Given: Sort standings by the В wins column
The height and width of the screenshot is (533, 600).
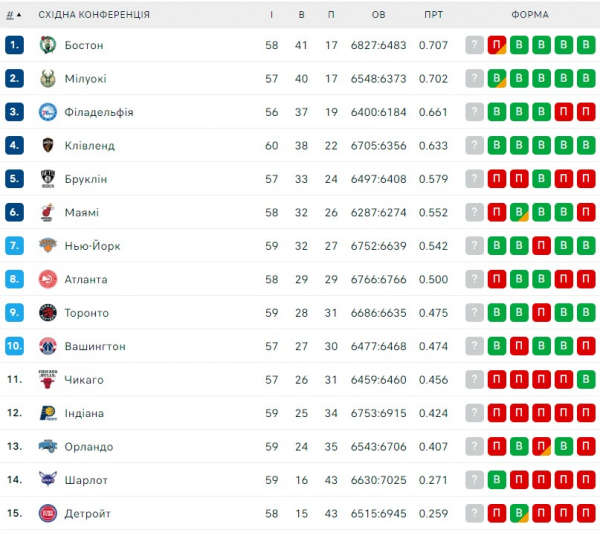Looking at the screenshot, I should (x=302, y=15).
